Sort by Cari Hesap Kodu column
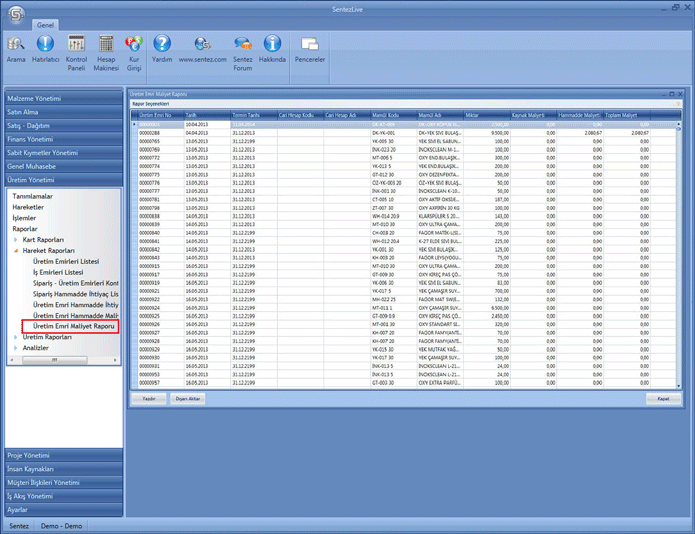Viewport: 695px width, 534px height. [x=301, y=115]
